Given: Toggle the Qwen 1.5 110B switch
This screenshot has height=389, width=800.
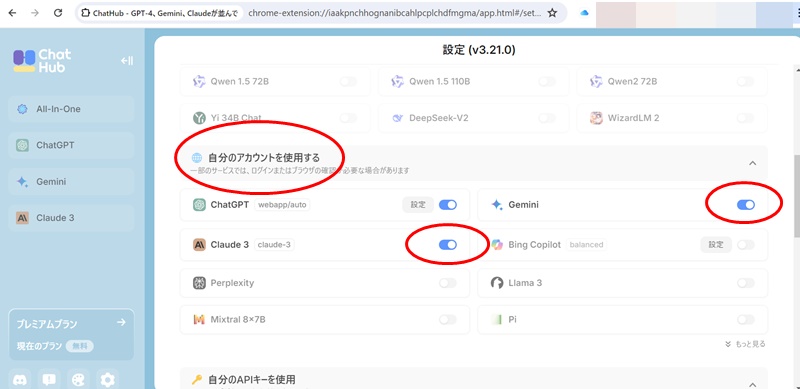Looking at the screenshot, I should (546, 82).
